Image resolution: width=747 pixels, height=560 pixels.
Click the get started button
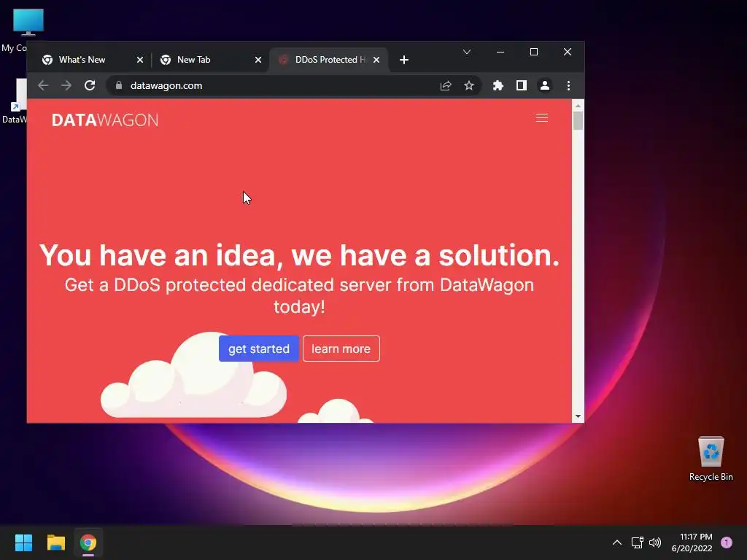[259, 349]
